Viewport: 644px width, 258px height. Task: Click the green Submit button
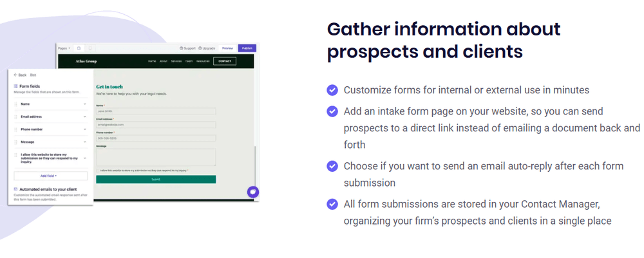click(156, 180)
